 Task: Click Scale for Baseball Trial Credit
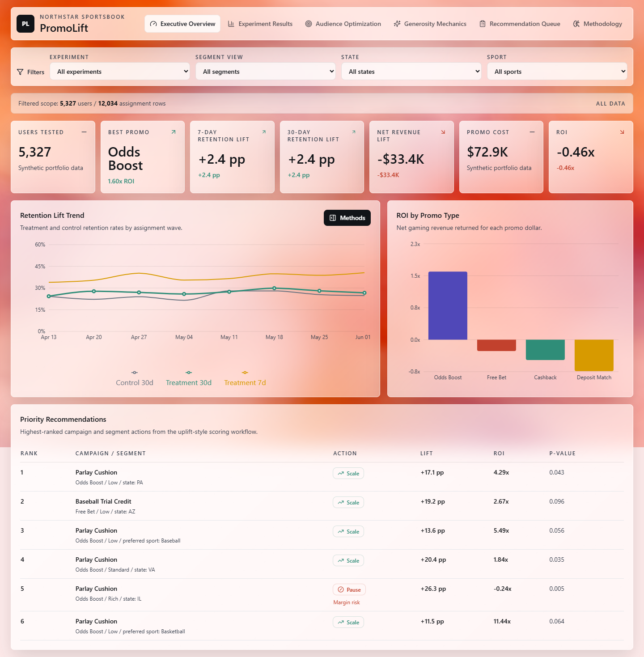348,502
